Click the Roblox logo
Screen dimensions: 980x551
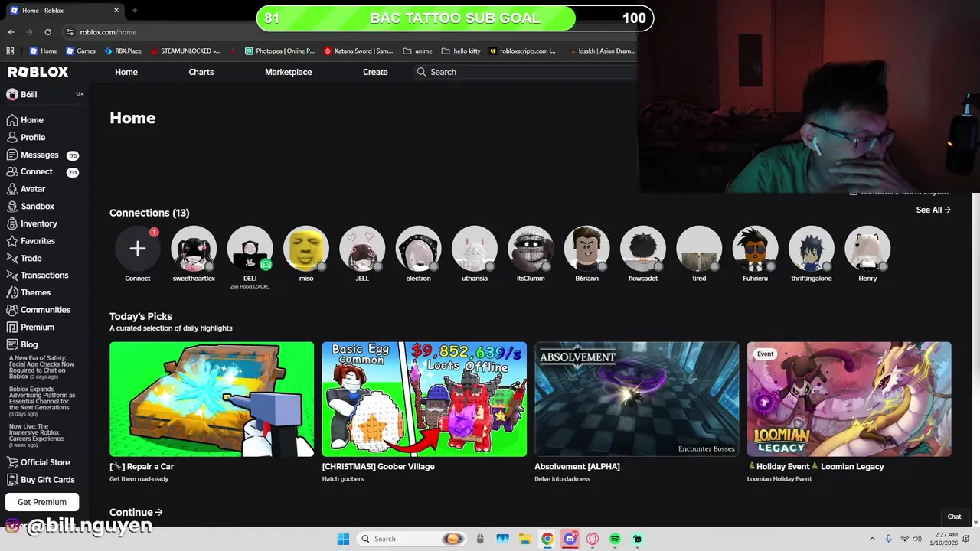(38, 72)
